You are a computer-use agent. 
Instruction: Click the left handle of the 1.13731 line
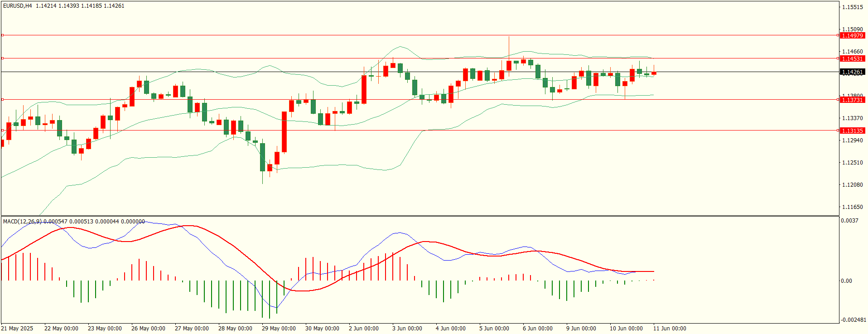(2, 99)
